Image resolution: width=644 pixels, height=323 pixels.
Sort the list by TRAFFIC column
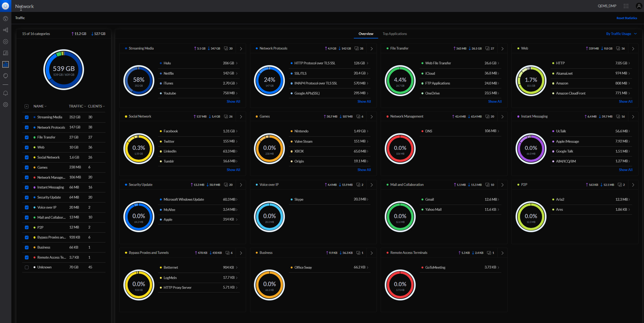pyautogui.click(x=77, y=106)
